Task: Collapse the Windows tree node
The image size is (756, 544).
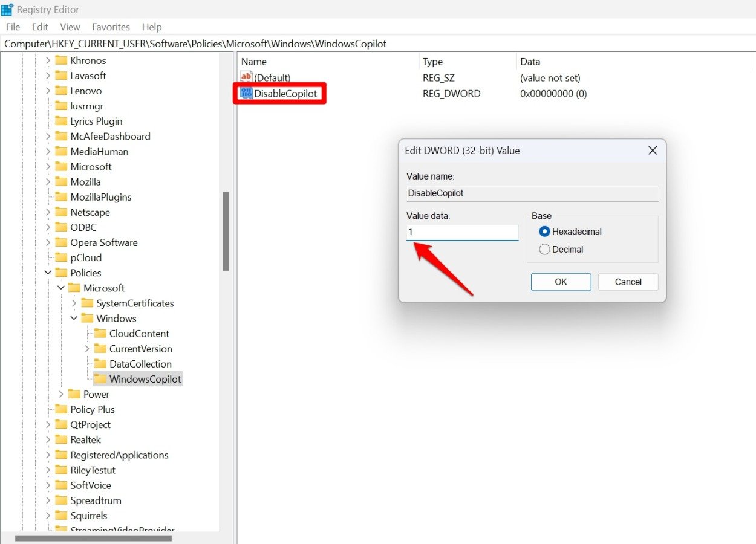Action: 74,318
